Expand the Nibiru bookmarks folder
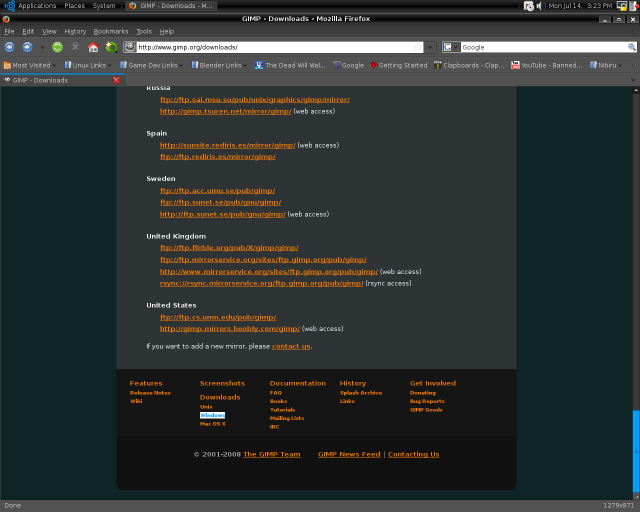The image size is (640, 512). 606,65
